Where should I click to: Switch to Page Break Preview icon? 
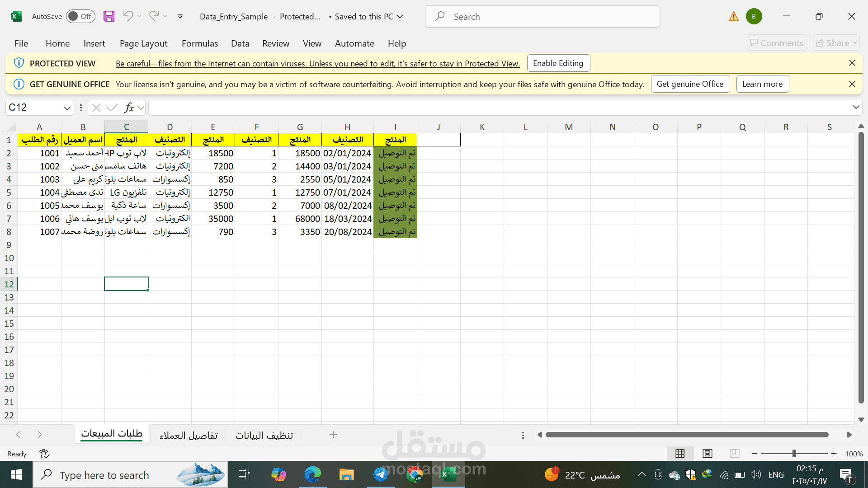coord(735,453)
